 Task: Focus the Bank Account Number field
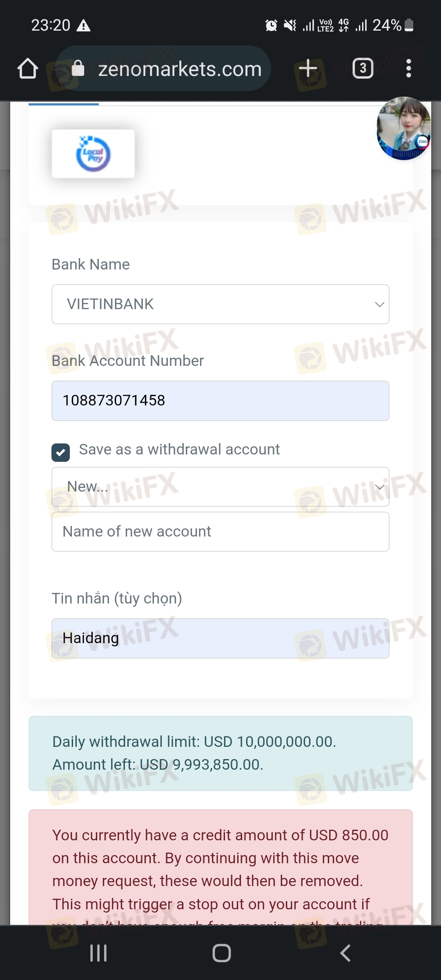pos(220,401)
